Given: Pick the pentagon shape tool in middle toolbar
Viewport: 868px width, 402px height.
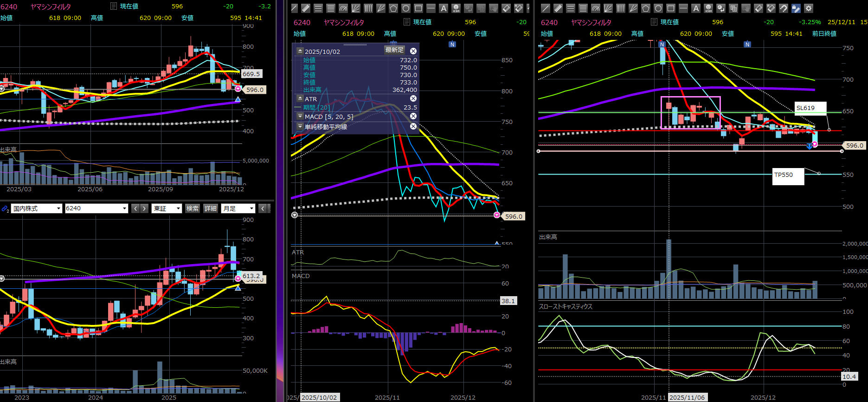Looking at the screenshot, I should coord(393,8).
